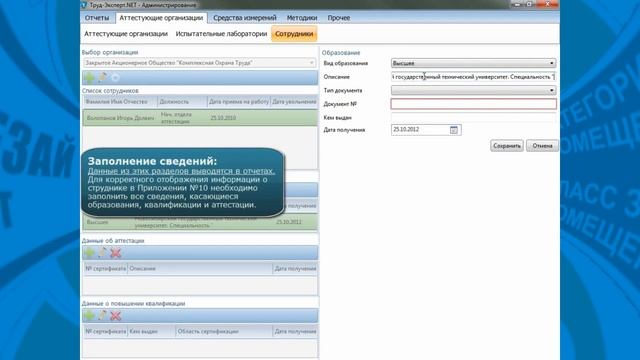Switch to the Средства измерений tab
The height and width of the screenshot is (360, 640).
[245, 18]
